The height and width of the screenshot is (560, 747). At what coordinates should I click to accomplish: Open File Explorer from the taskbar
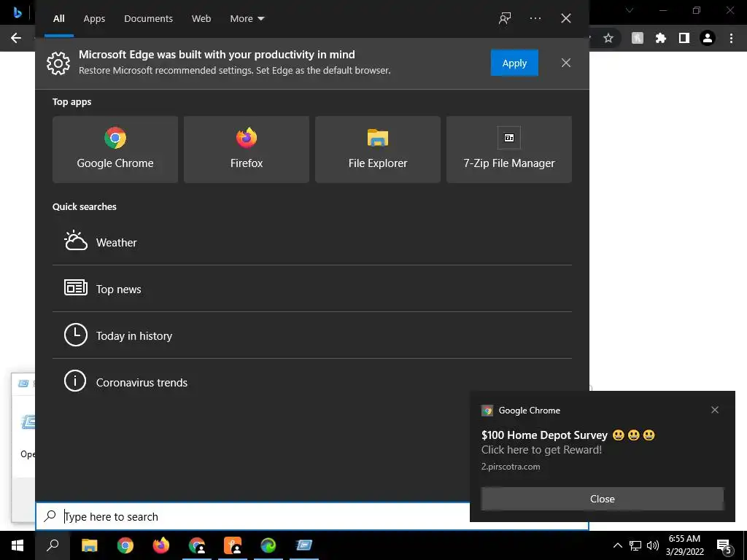[89, 545]
